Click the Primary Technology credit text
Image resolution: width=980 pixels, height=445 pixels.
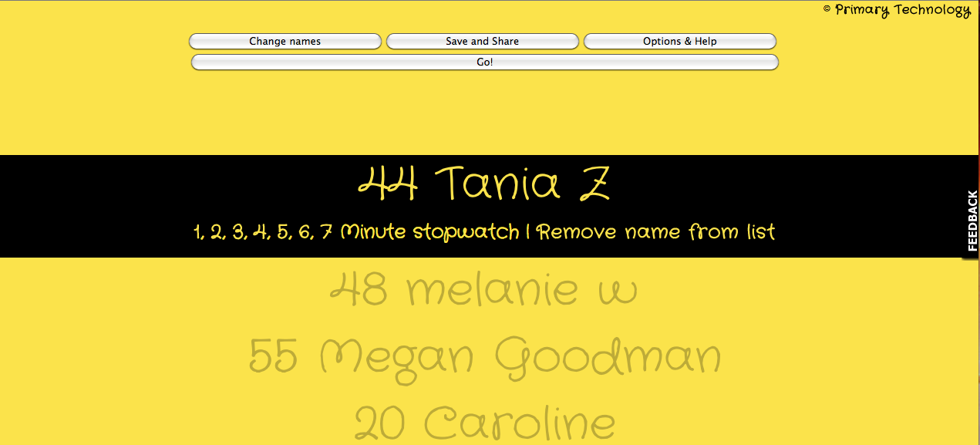pyautogui.click(x=902, y=10)
